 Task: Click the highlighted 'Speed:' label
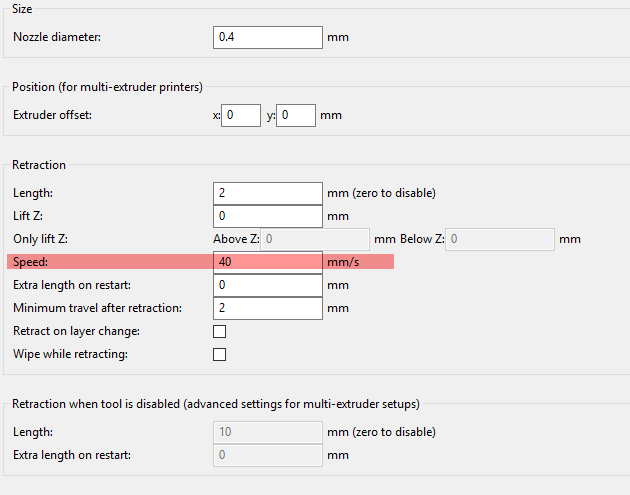pyautogui.click(x=31, y=262)
